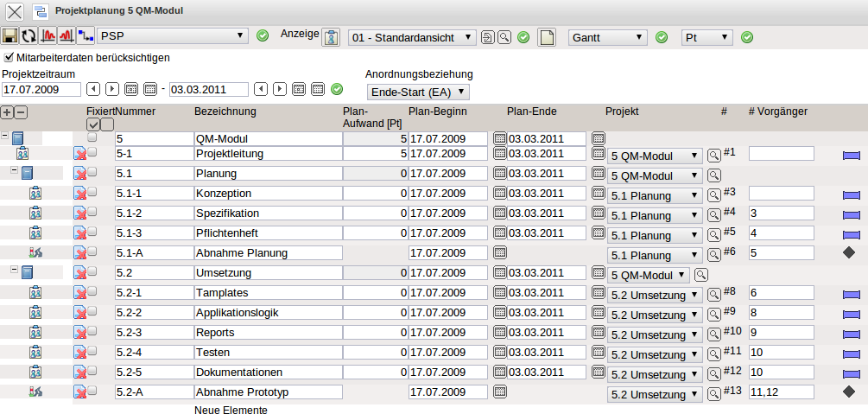Collapse the 5.2 Umsetzung tree node

15,271
